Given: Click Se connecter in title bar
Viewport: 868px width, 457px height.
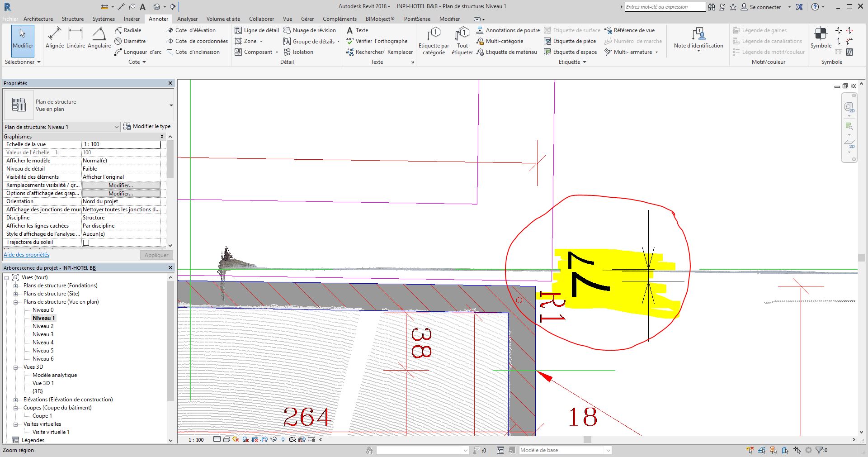Looking at the screenshot, I should 761,7.
